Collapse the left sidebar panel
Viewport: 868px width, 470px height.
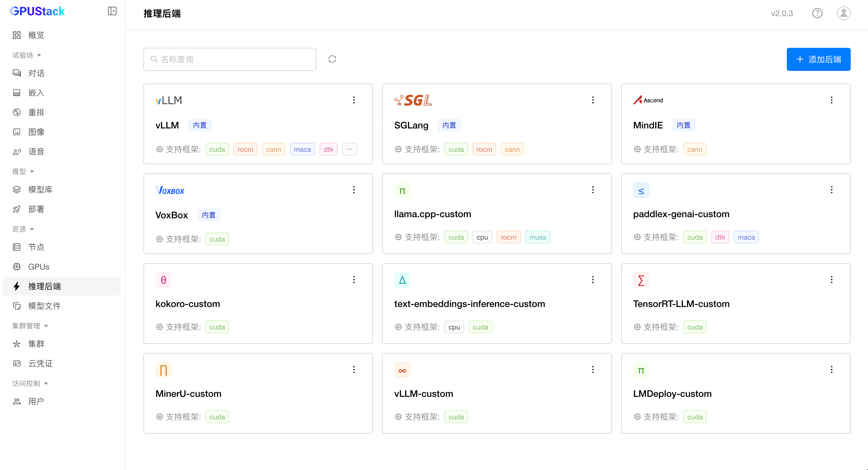(x=112, y=11)
